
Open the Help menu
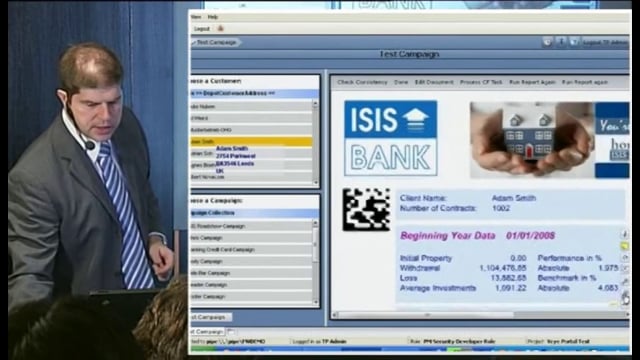point(213,17)
